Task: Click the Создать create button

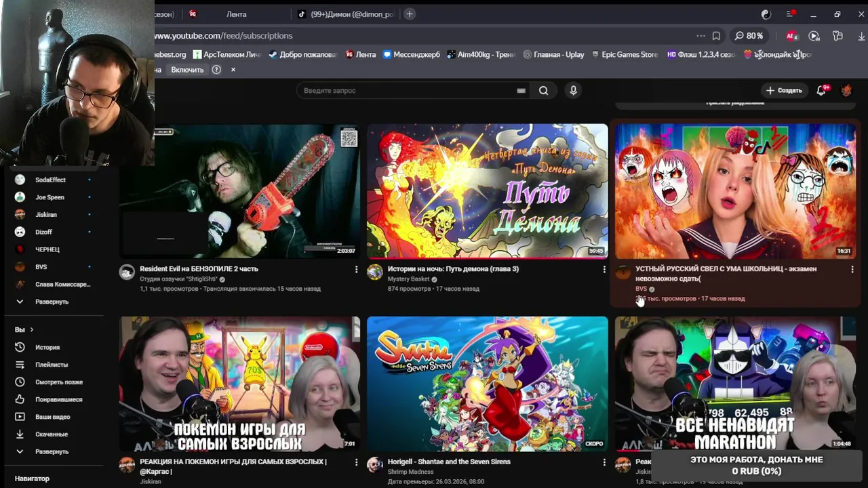Action: [x=784, y=90]
